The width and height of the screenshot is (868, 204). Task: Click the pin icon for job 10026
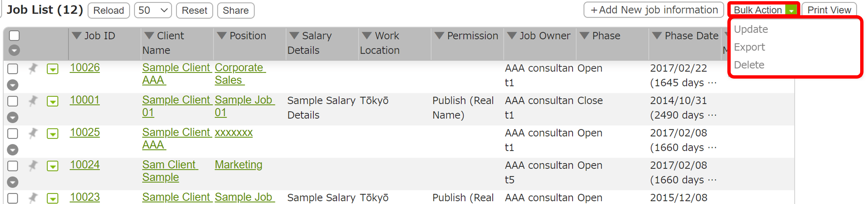(33, 69)
